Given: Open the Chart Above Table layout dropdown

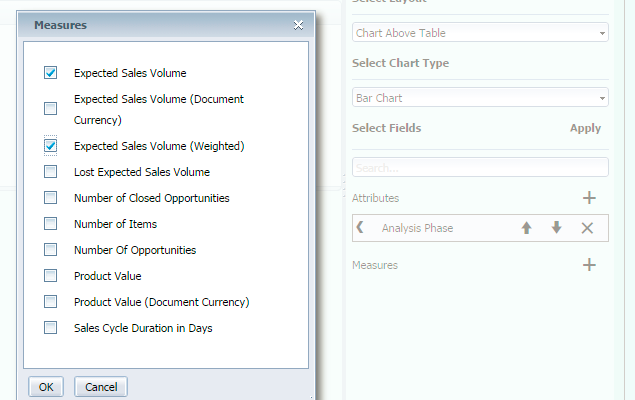Looking at the screenshot, I should pyautogui.click(x=480, y=33).
